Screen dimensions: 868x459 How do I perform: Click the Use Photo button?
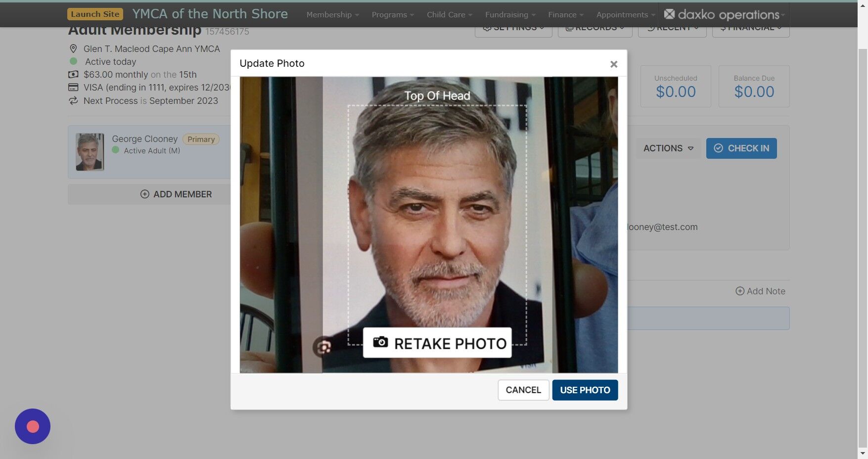585,390
